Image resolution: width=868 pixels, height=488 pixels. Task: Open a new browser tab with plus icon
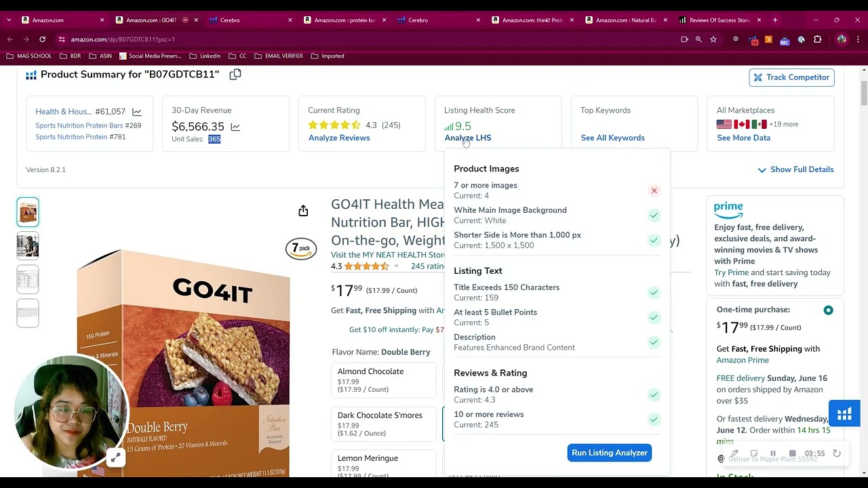coord(775,20)
